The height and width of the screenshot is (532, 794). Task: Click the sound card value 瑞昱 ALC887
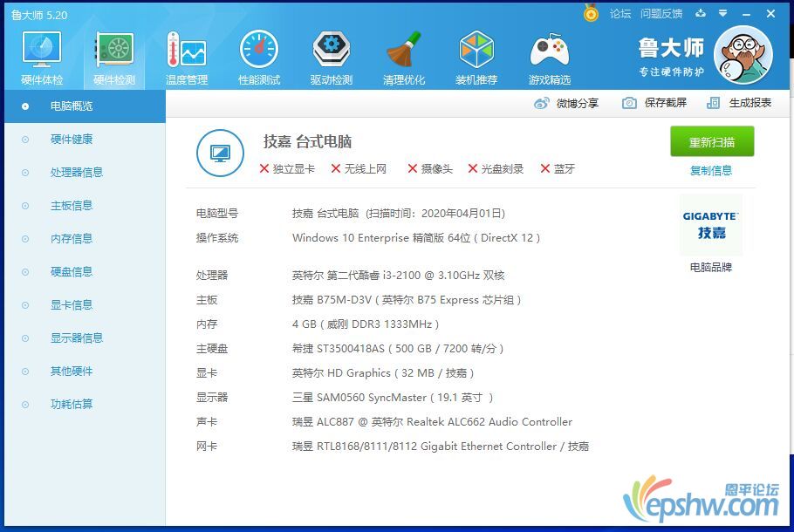click(432, 422)
